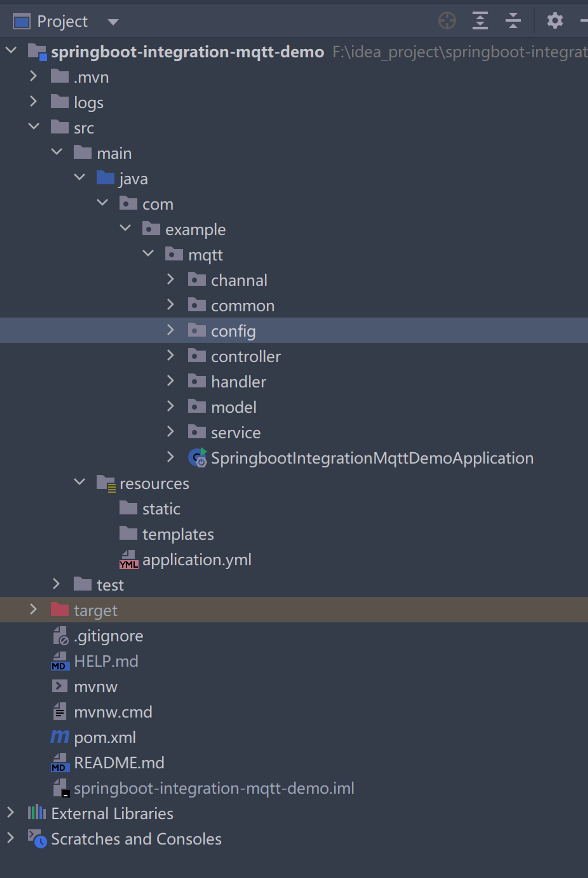Expand the test folder
The height and width of the screenshot is (878, 588).
[56, 584]
